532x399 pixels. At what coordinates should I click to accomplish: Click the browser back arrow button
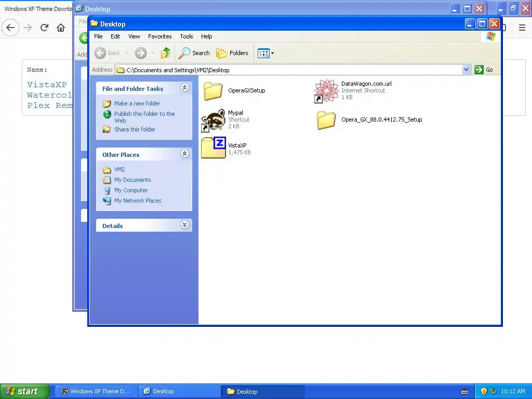coord(10,28)
